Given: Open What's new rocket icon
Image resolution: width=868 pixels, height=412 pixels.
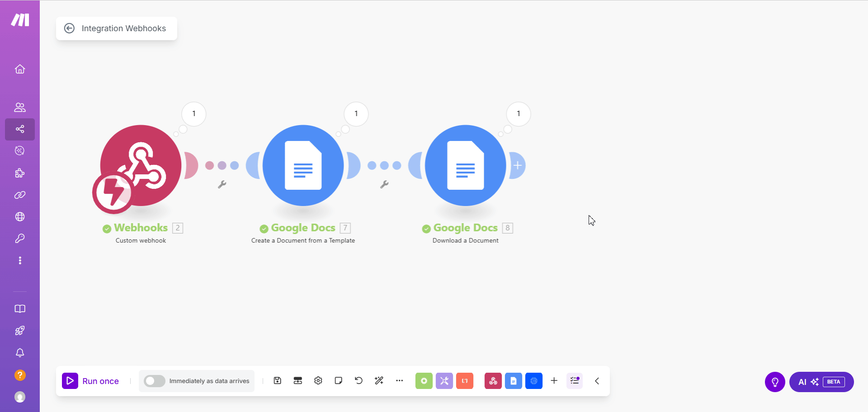Looking at the screenshot, I should [20, 331].
